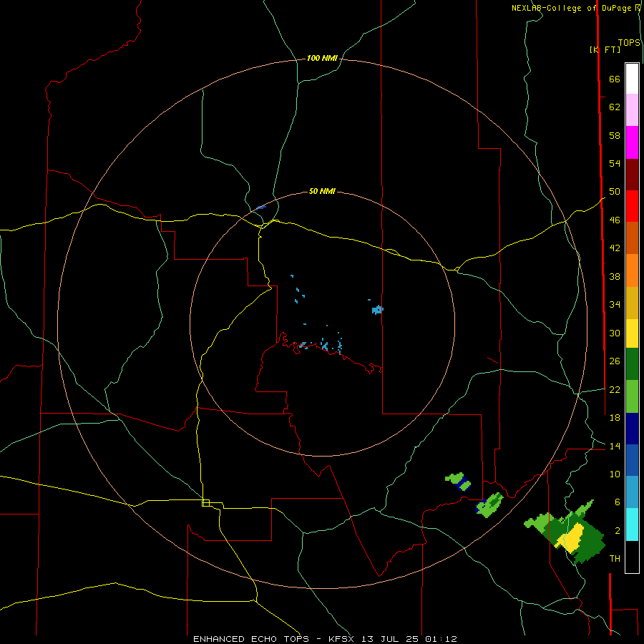The height and width of the screenshot is (644, 644).
Task: Click the legend value 50
Action: (x=615, y=192)
